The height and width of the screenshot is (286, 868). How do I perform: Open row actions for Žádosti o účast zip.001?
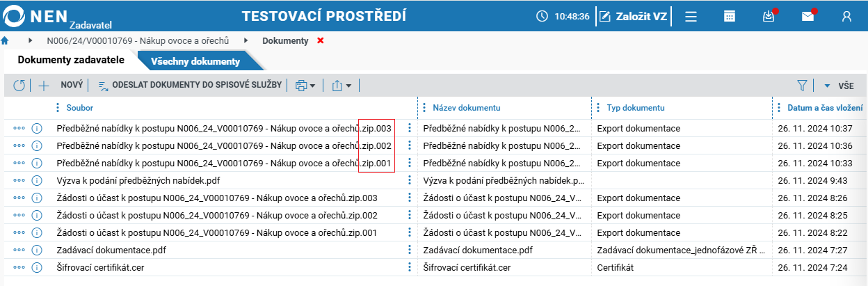[19, 232]
